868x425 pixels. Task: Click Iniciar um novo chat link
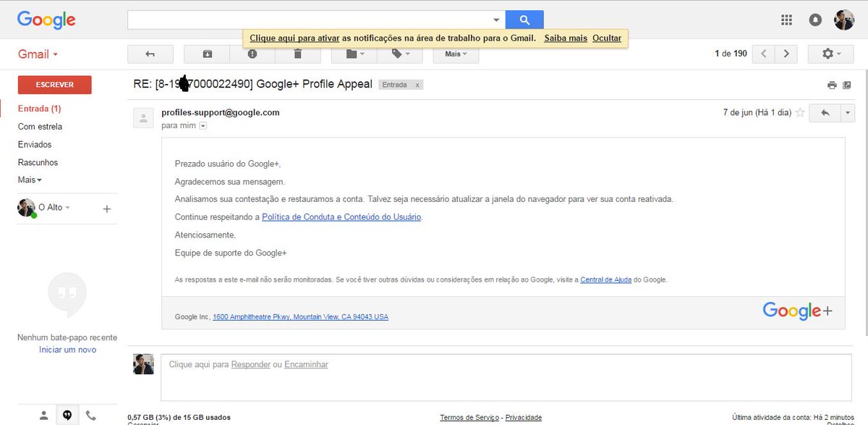click(x=67, y=350)
